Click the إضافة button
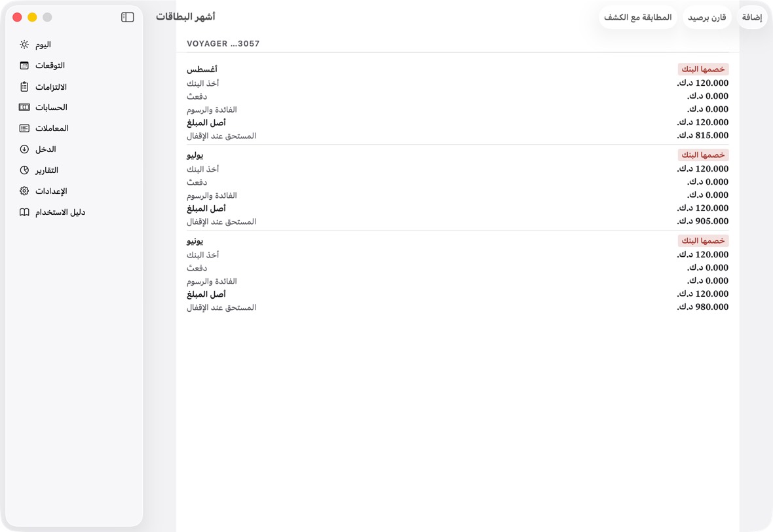773x532 pixels. 752,17
